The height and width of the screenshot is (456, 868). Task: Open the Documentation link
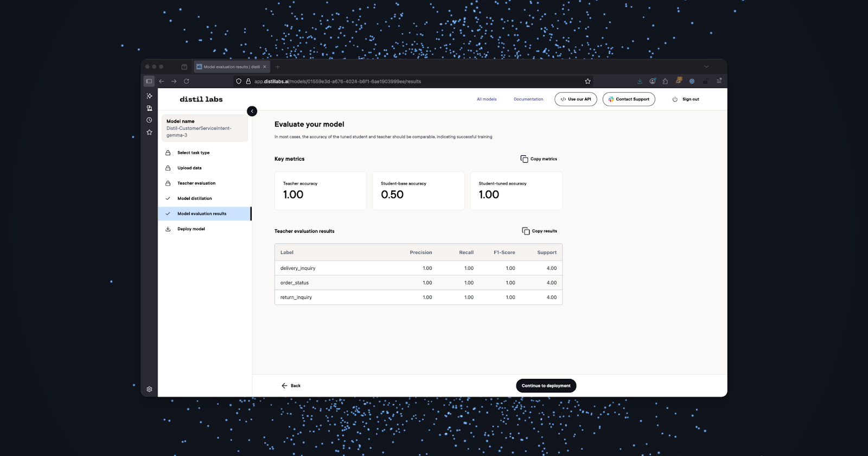[x=528, y=99]
